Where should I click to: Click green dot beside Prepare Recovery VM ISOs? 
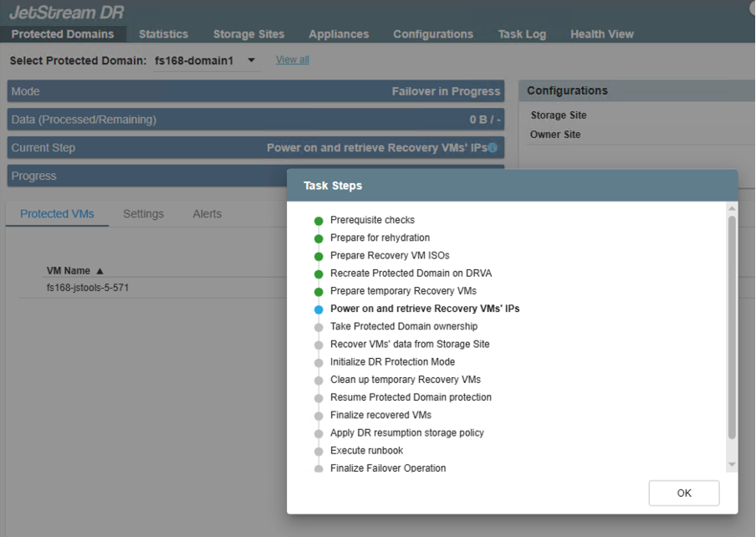pos(318,256)
